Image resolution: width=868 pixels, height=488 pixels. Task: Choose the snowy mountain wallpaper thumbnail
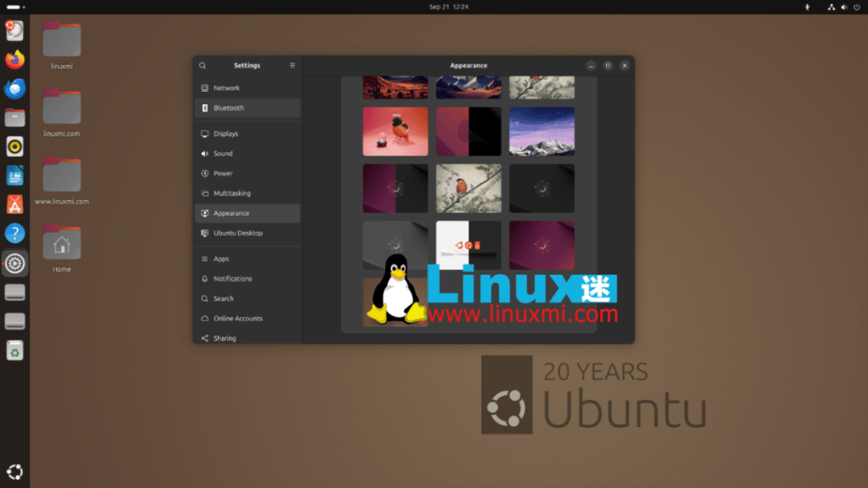(x=542, y=131)
